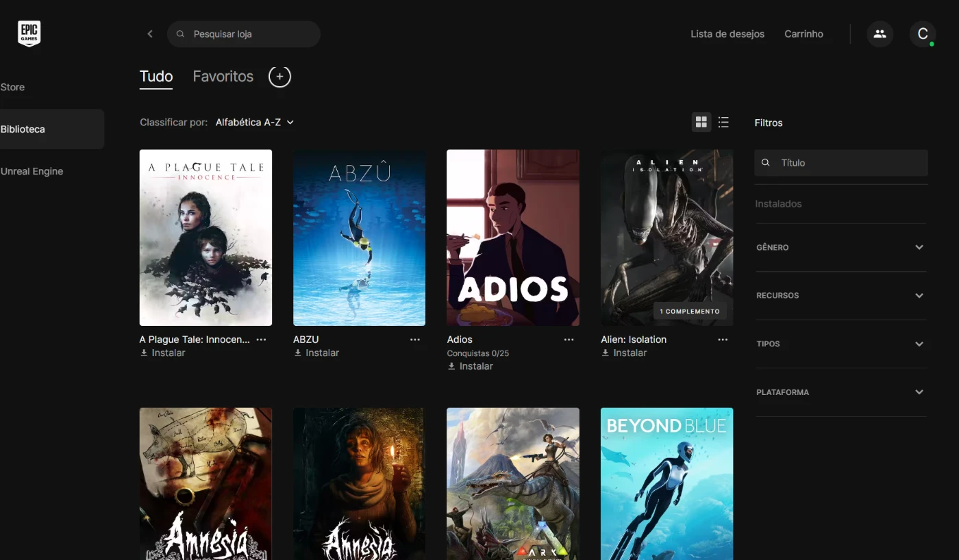Open the friends list icon
The image size is (959, 560).
click(880, 34)
